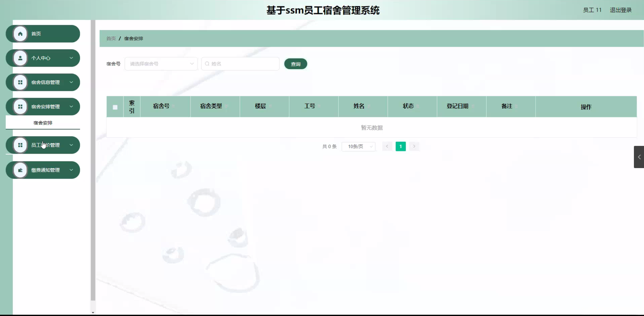
Task: Click the next page arrow in pagination
Action: click(414, 146)
